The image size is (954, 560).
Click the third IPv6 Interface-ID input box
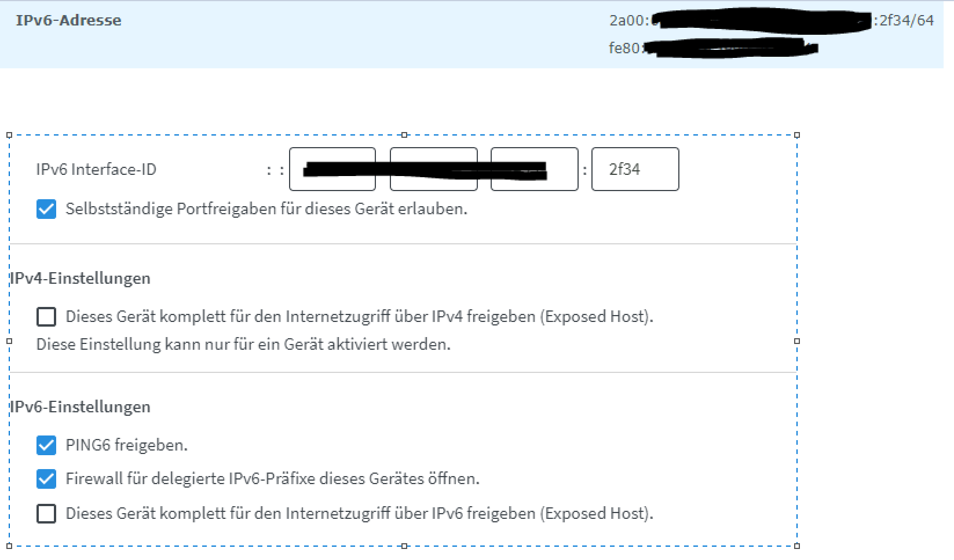point(535,169)
